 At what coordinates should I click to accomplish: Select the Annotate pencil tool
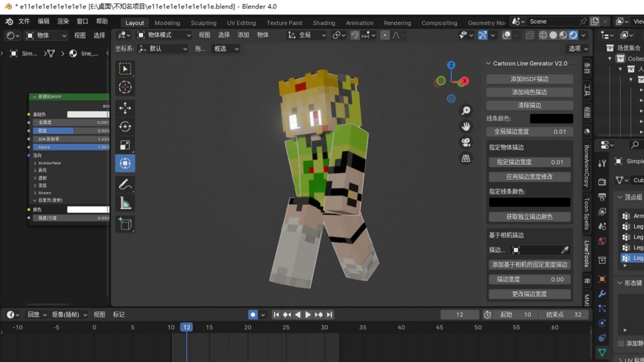[x=125, y=184]
